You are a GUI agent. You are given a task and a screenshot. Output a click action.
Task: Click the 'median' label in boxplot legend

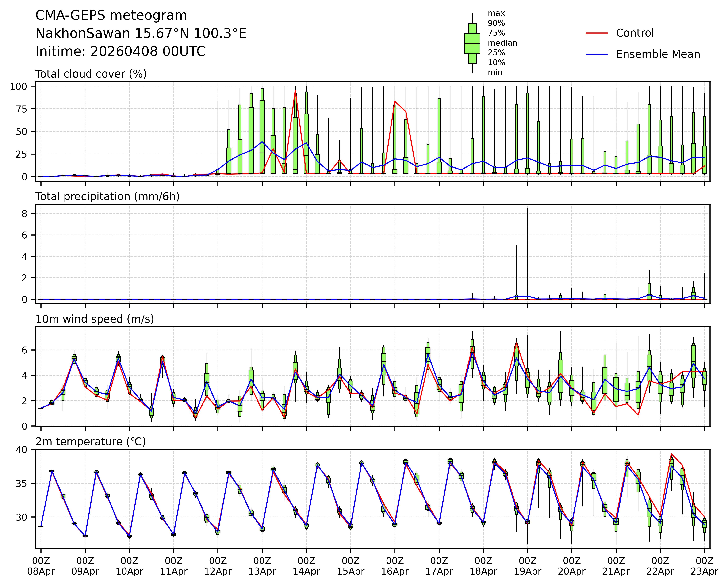click(x=502, y=43)
